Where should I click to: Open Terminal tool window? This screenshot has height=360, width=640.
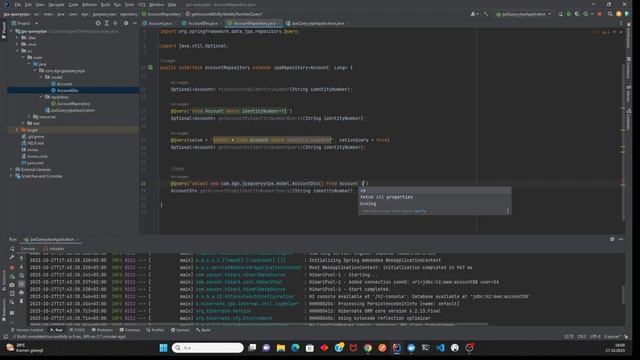pyautogui.click(x=129, y=330)
